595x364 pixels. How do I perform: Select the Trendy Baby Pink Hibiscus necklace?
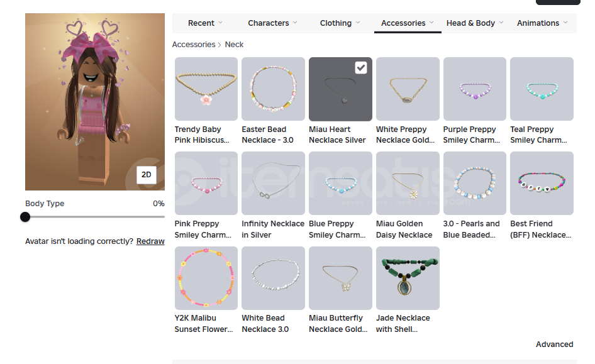pyautogui.click(x=206, y=89)
